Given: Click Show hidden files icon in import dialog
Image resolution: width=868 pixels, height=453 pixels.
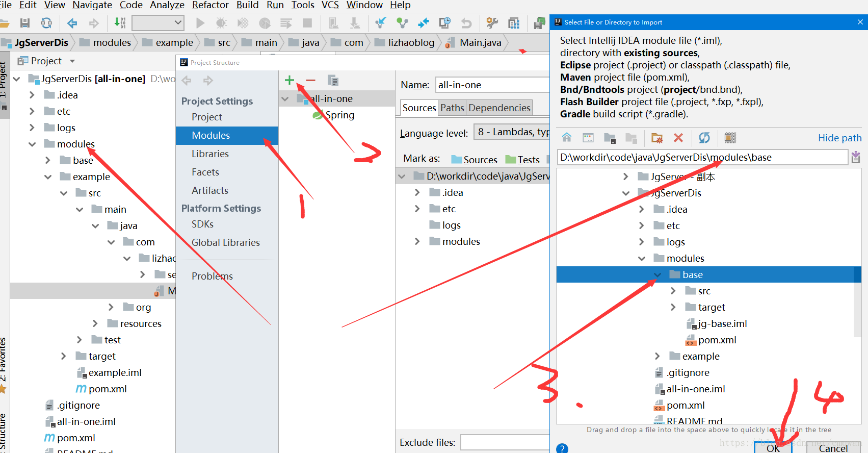Looking at the screenshot, I should [730, 138].
